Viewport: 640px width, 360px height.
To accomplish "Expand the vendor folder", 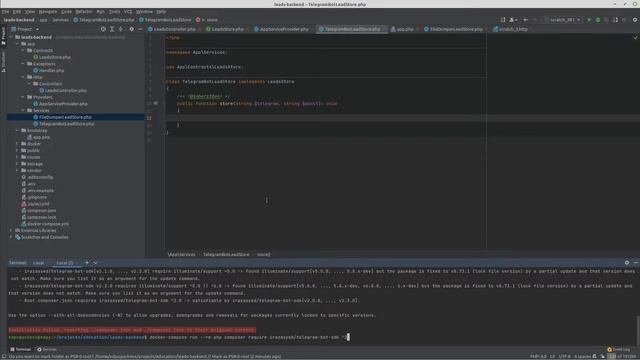I will pos(17,170).
